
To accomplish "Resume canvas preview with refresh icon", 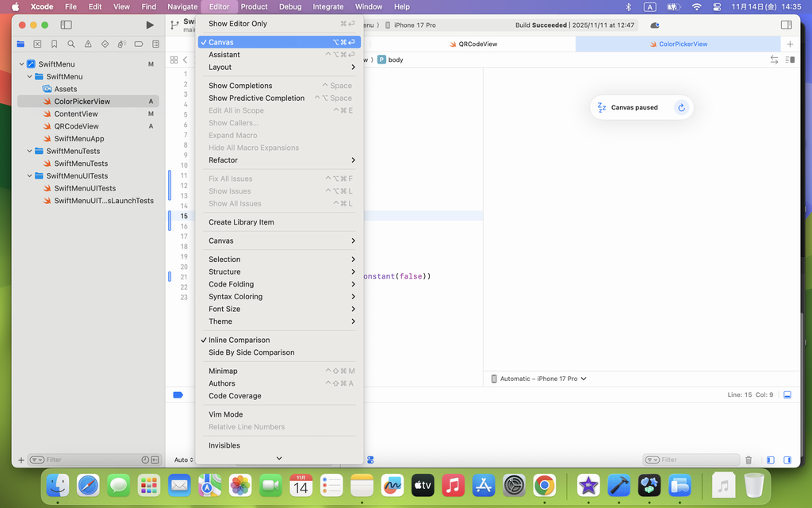I will click(681, 108).
